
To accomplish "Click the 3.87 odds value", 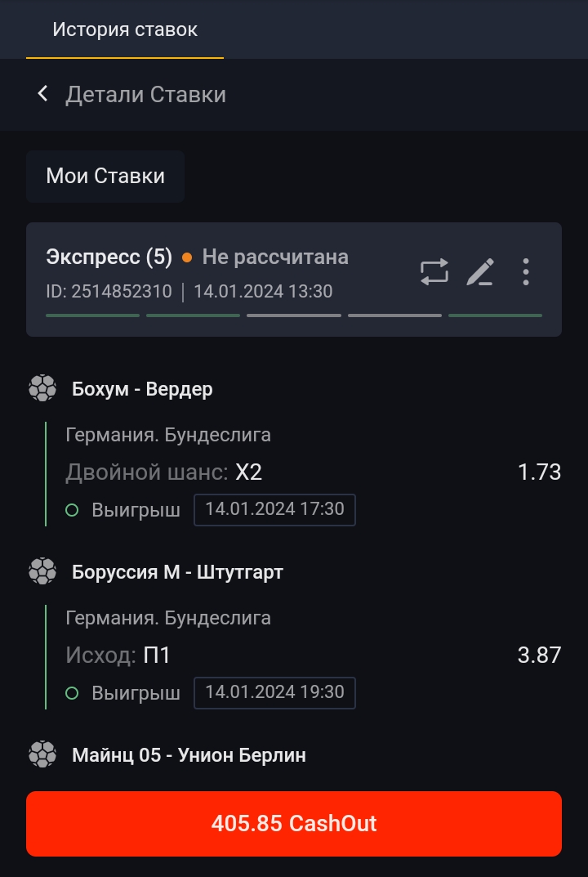I will pos(539,655).
